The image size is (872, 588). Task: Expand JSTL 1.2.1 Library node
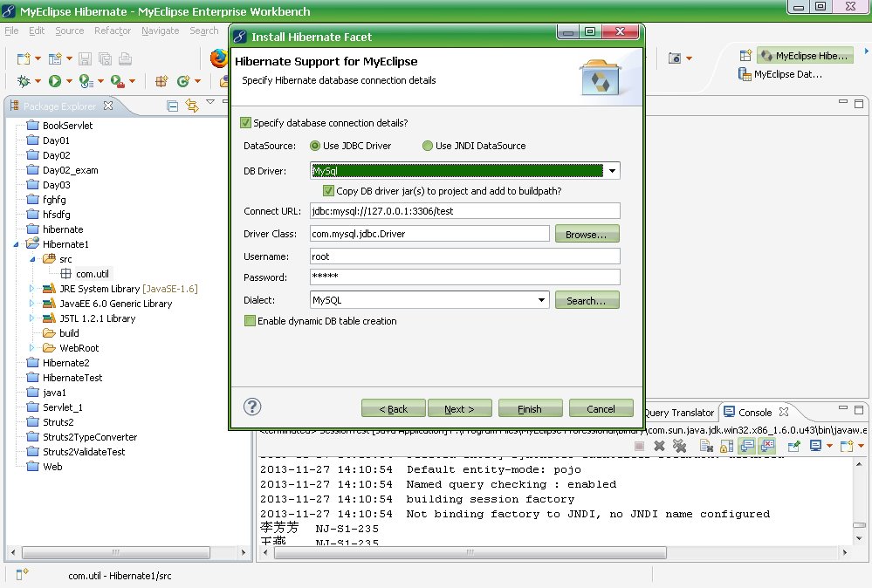(x=31, y=318)
